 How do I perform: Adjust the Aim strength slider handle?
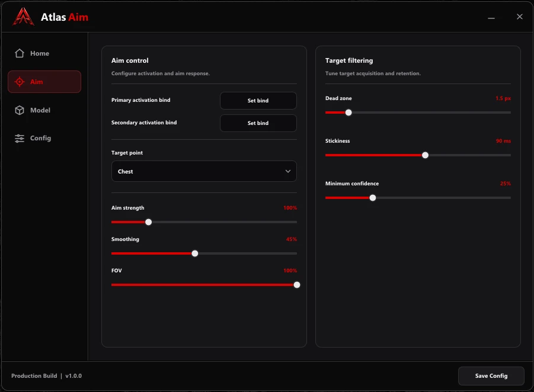pos(149,222)
